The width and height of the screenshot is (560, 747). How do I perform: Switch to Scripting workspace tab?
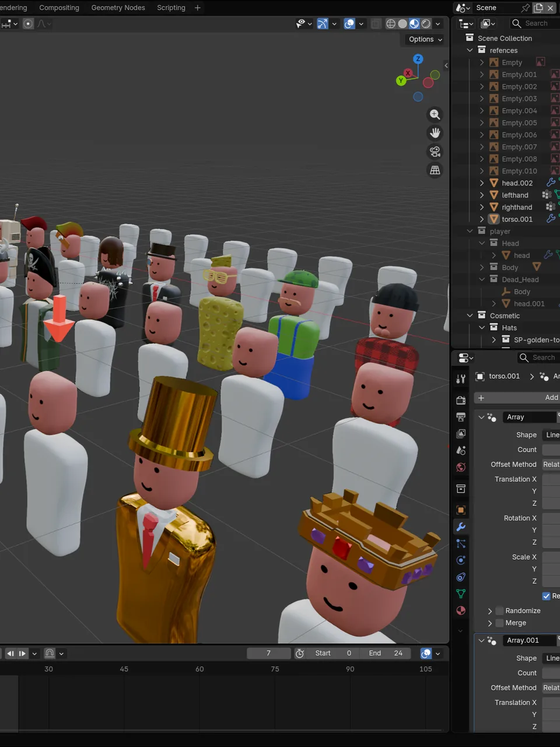coord(171,8)
